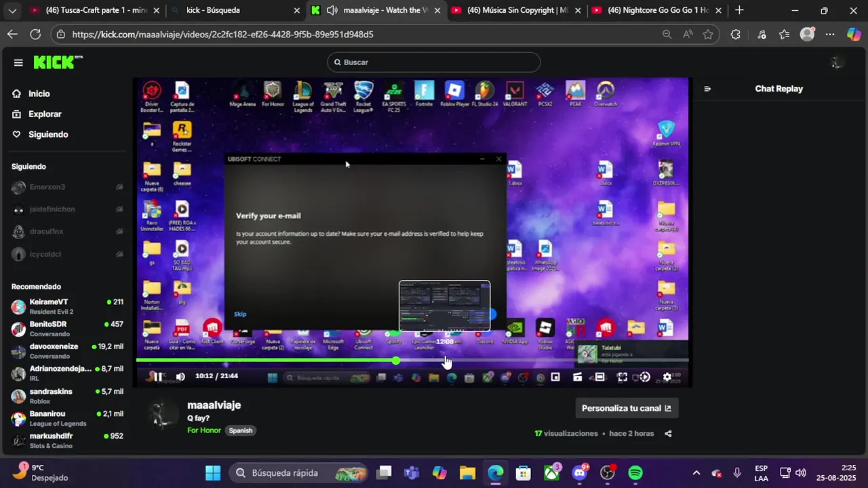The width and height of the screenshot is (868, 488).
Task: Go back to previous page
Action: [12, 34]
